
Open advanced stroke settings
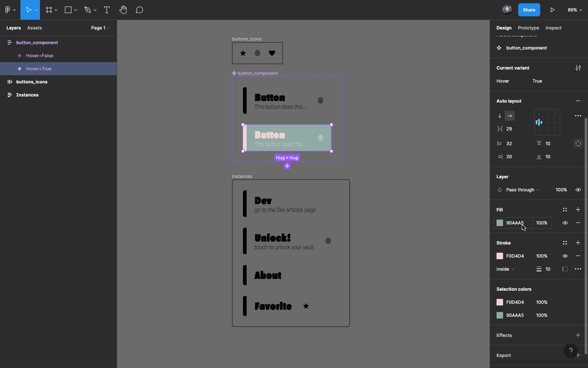tap(578, 269)
